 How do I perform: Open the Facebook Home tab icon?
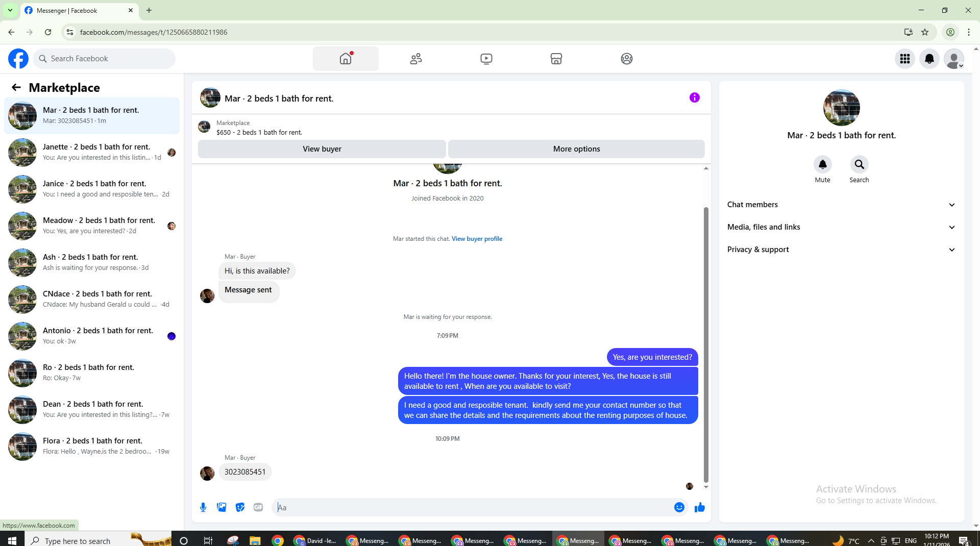click(346, 59)
